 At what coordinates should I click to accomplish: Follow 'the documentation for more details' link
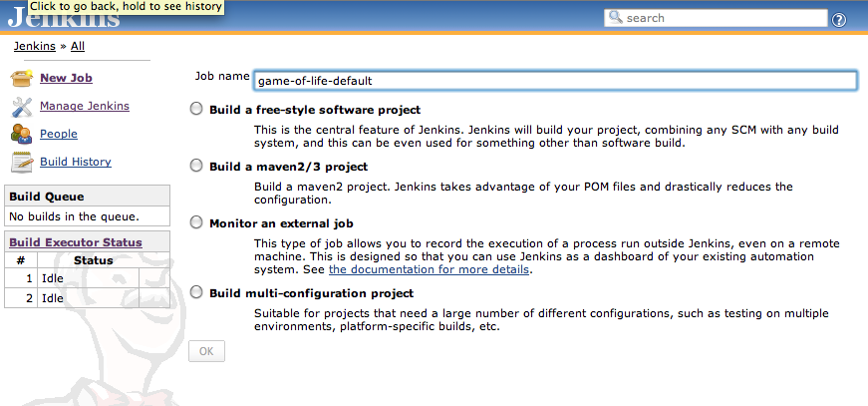[430, 269]
